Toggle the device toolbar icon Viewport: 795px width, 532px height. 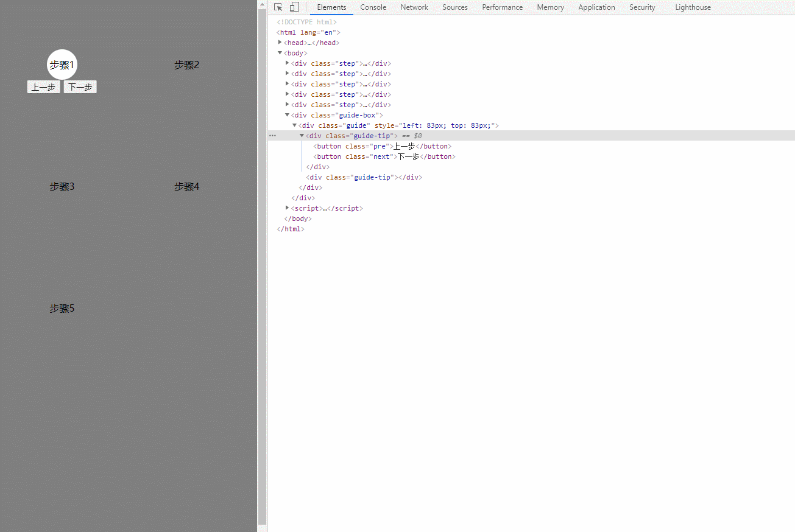(294, 7)
